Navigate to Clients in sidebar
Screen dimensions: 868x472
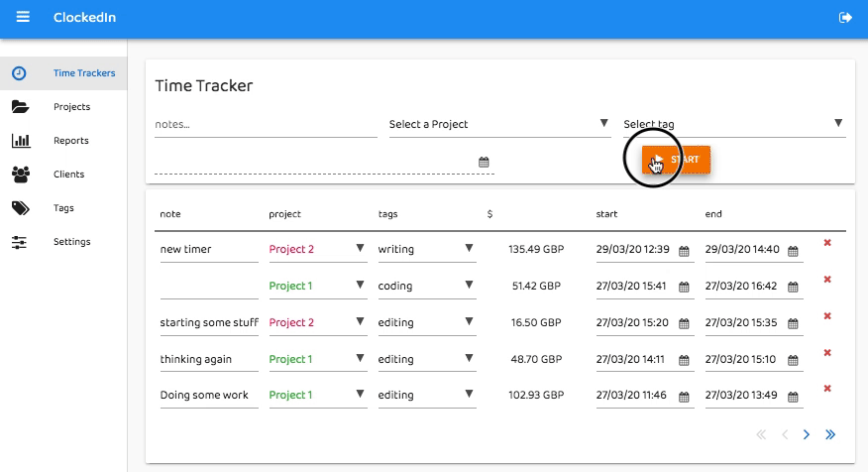click(x=68, y=175)
